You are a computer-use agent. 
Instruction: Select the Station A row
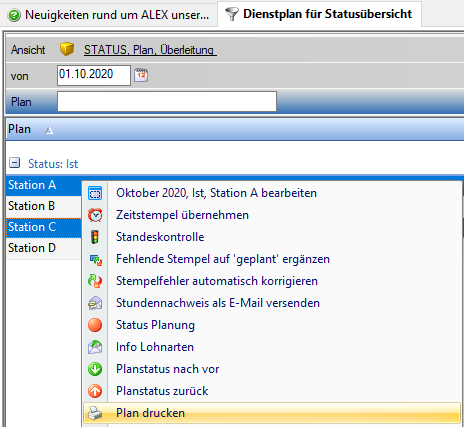44,185
